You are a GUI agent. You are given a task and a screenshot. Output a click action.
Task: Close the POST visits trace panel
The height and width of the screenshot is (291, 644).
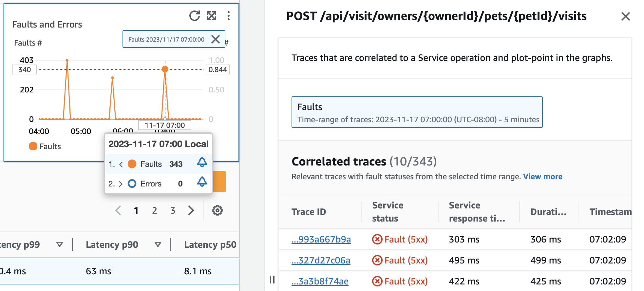tap(625, 16)
